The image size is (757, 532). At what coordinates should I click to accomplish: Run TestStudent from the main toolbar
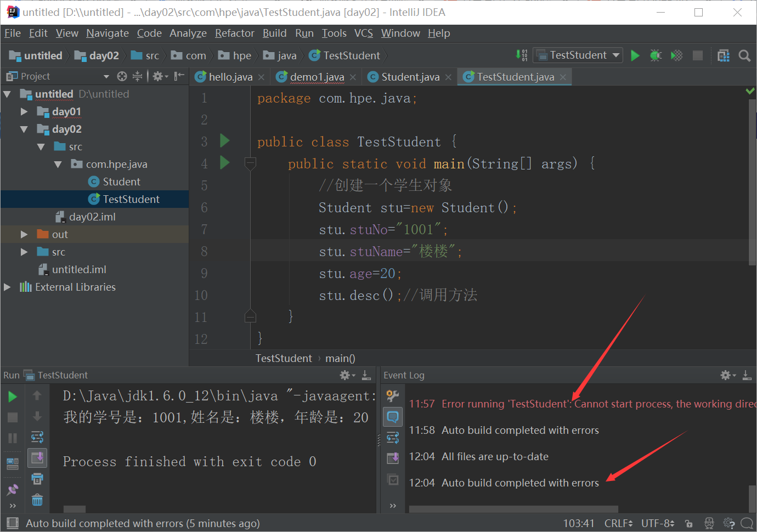tap(635, 55)
